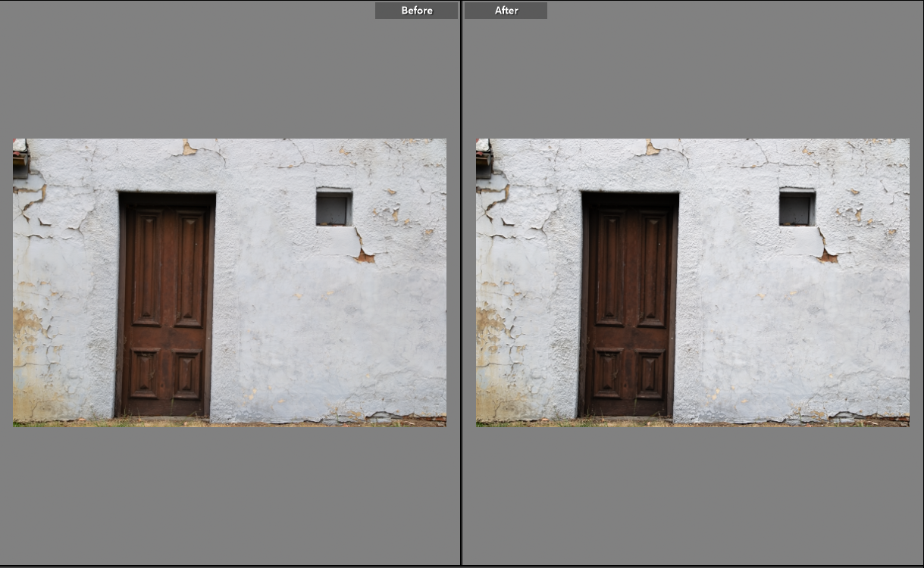Click the Before label above the left image
The image size is (924, 568).
(416, 10)
